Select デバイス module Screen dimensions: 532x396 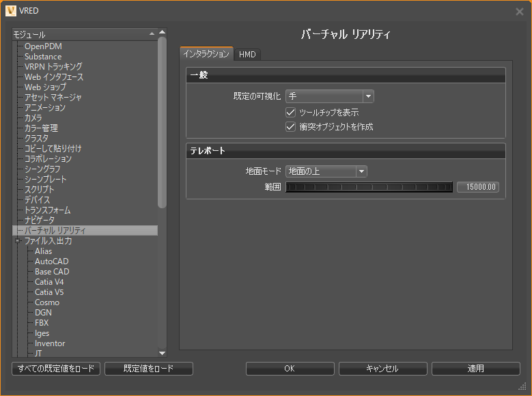[x=37, y=200]
